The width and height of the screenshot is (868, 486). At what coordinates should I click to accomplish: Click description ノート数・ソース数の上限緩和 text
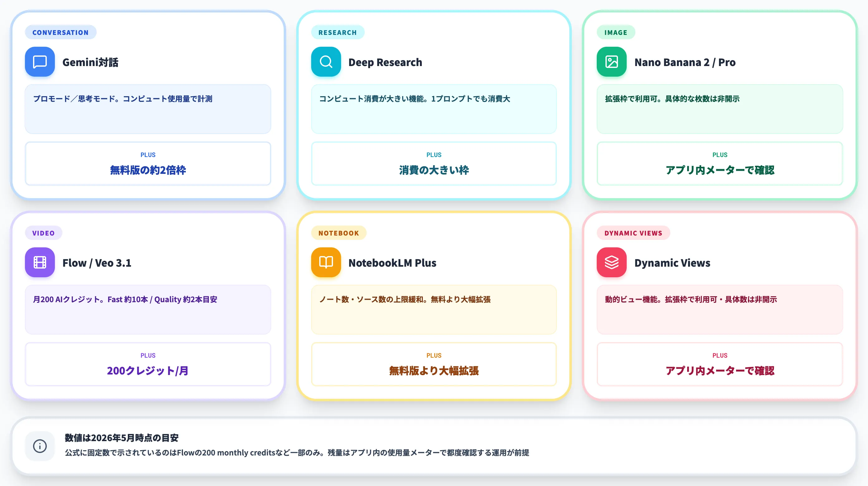tap(405, 299)
